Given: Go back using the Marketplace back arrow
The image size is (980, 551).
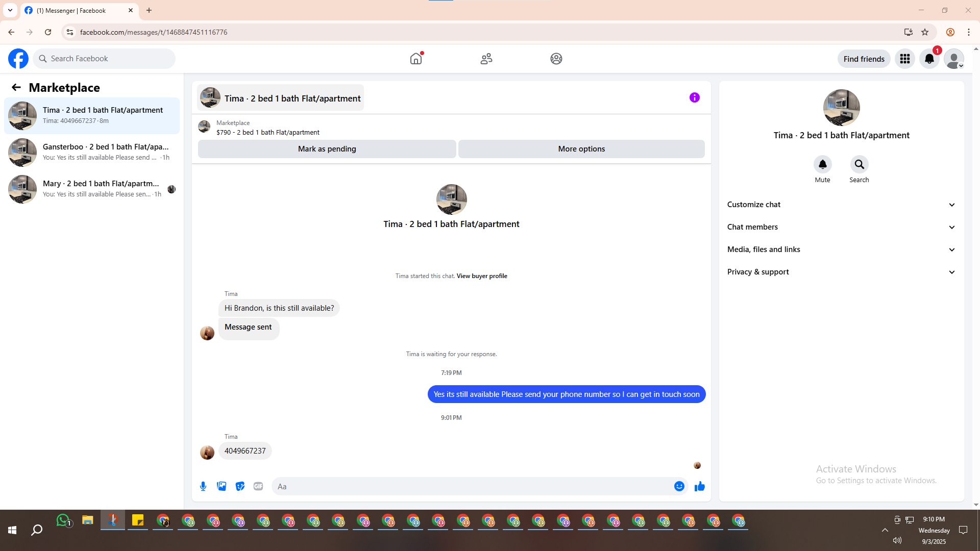Looking at the screenshot, I should [x=16, y=87].
